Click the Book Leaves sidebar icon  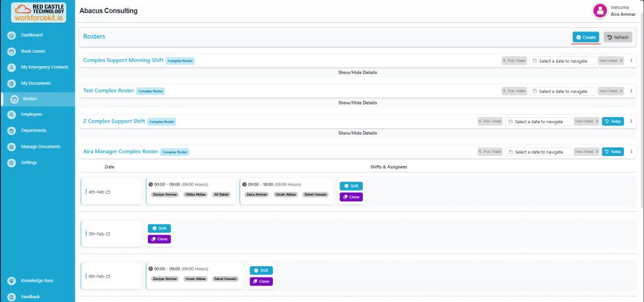[x=11, y=51]
